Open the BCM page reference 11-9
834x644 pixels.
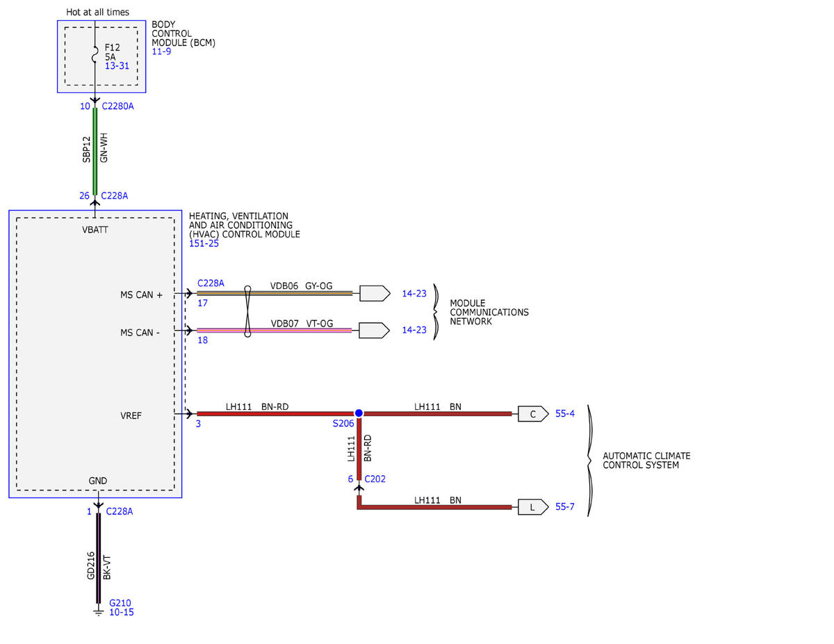pyautogui.click(x=161, y=51)
